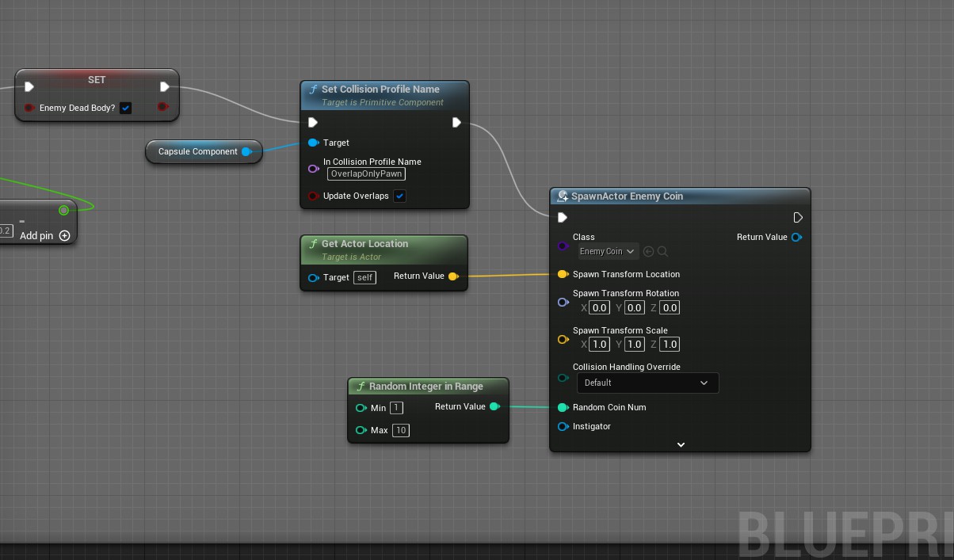Click the Spawn Transform Rotation X field
Screen dimensions: 954x560
click(x=599, y=308)
